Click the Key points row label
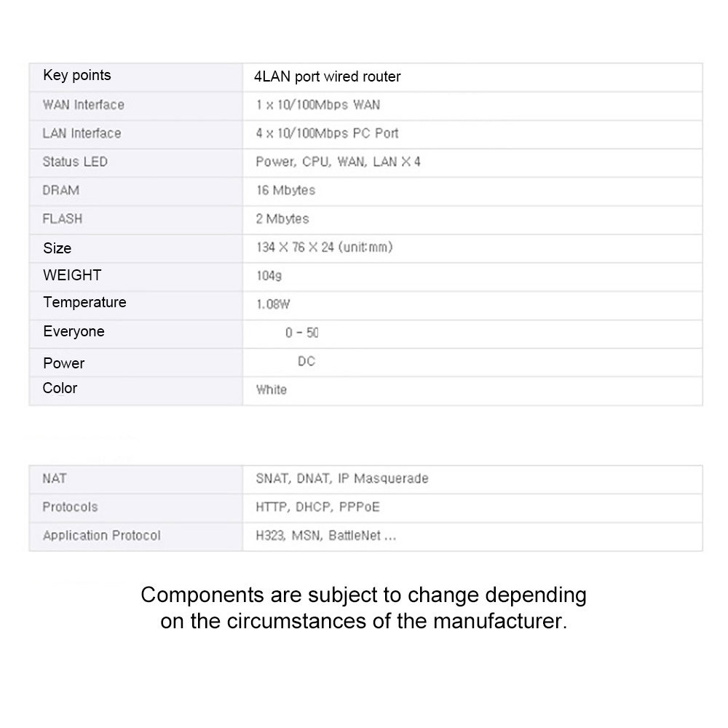Screen dimensions: 728x728 76,76
